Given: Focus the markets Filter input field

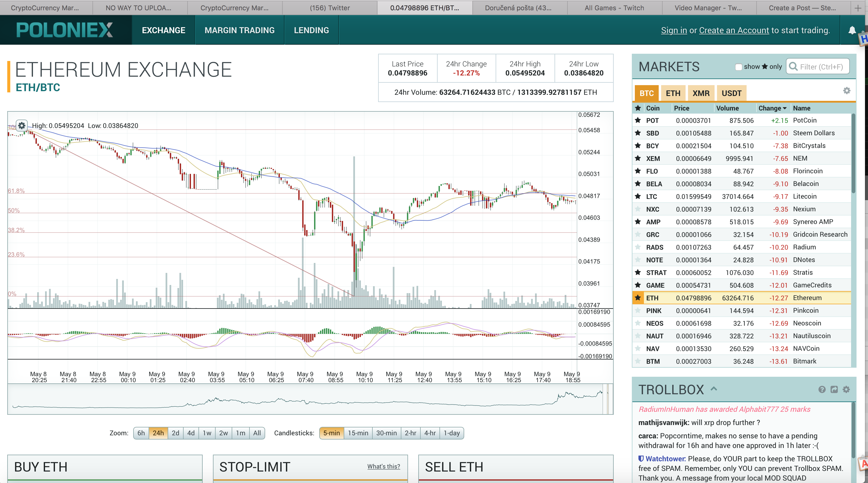Looking at the screenshot, I should click(x=818, y=67).
